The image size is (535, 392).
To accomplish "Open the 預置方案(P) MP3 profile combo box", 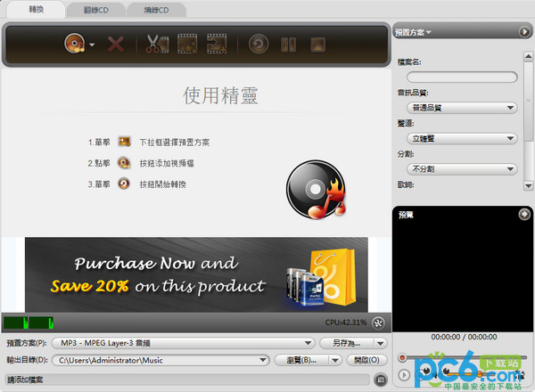I will click(x=183, y=343).
